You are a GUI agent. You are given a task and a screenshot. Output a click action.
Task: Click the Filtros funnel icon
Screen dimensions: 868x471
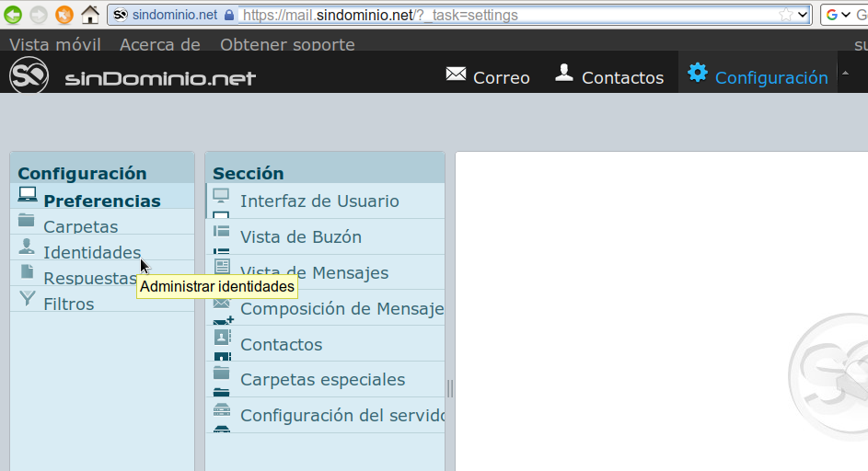[27, 299]
